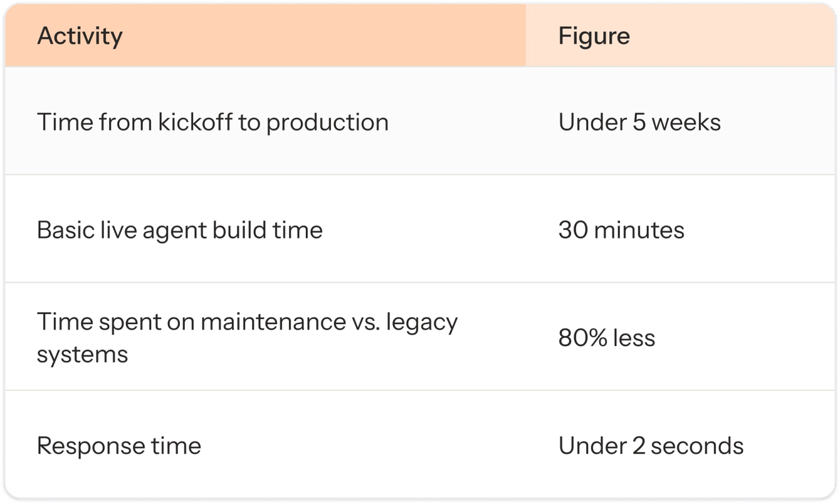Click the word 'production' in first row
This screenshot has height=504, width=840.
(327, 123)
